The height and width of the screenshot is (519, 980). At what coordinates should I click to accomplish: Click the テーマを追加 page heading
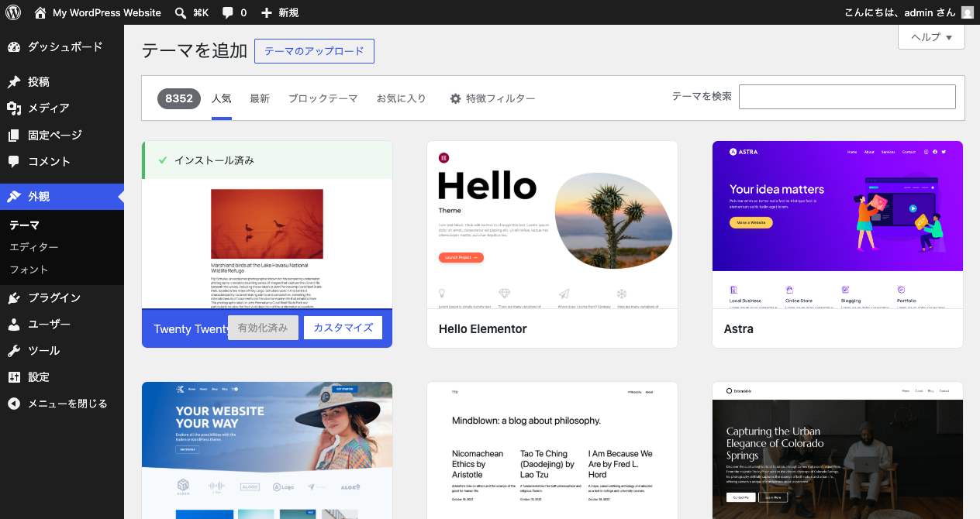point(195,51)
